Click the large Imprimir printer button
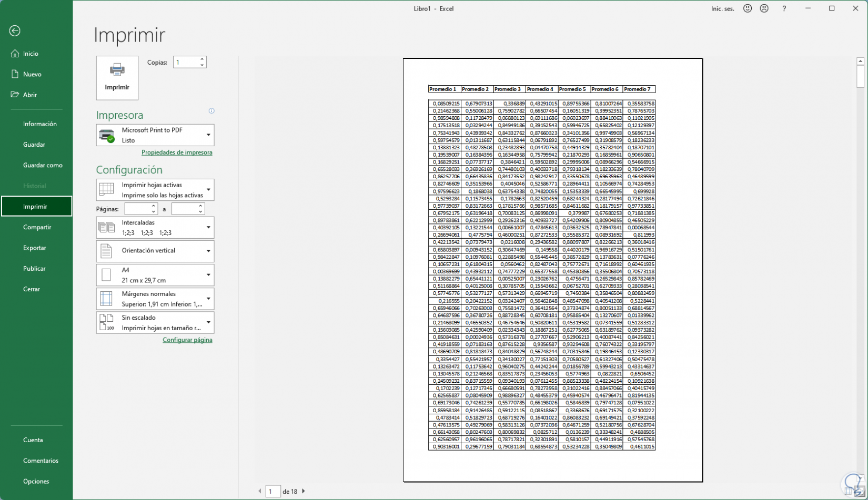The height and width of the screenshot is (500, 868). click(117, 78)
